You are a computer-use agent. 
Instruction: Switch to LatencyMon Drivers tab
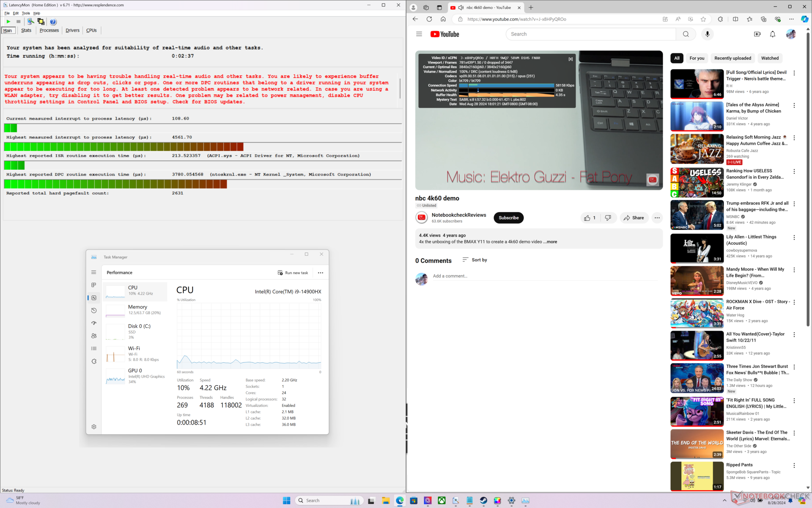pos(72,30)
